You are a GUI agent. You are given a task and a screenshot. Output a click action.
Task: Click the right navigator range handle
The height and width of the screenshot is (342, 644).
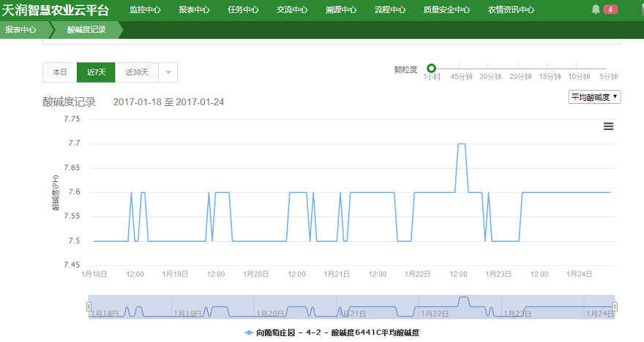coord(615,306)
